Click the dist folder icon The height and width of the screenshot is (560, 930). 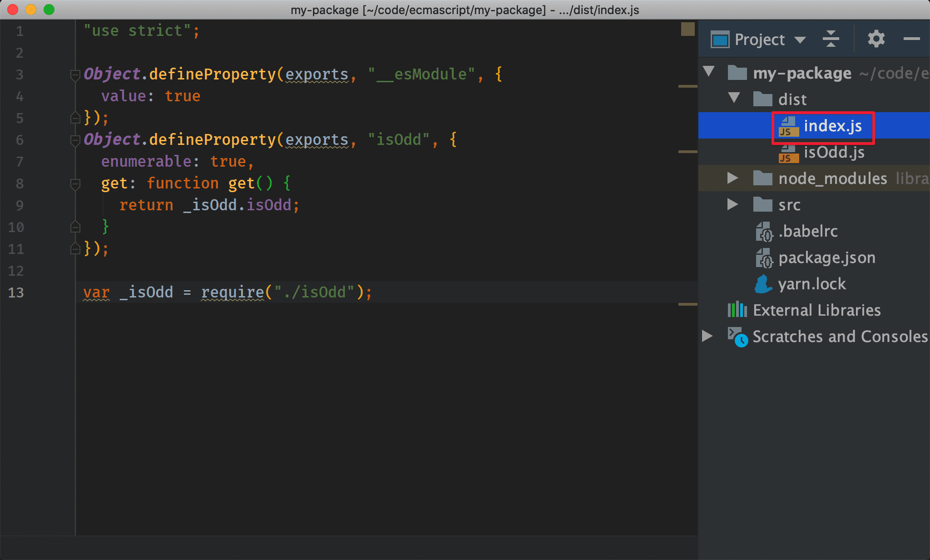point(762,99)
